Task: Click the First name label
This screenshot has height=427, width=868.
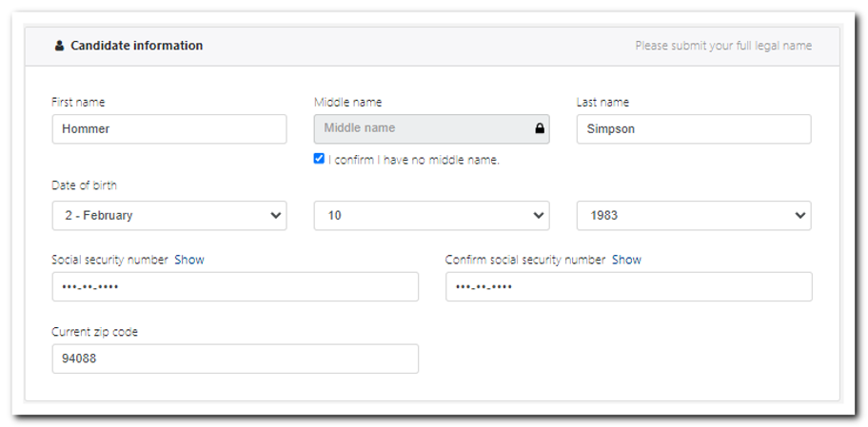Action: 78,103
